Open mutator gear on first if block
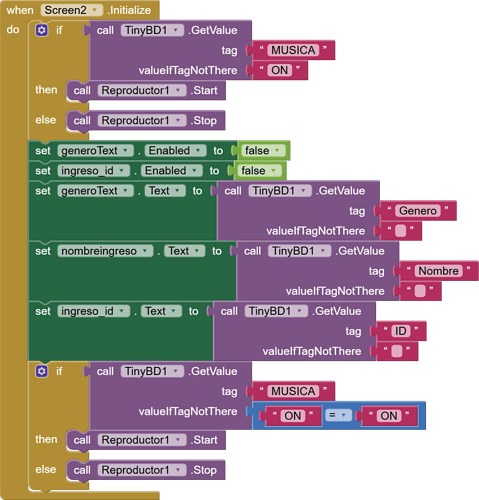Image resolution: width=479 pixels, height=500 pixels. [x=42, y=30]
